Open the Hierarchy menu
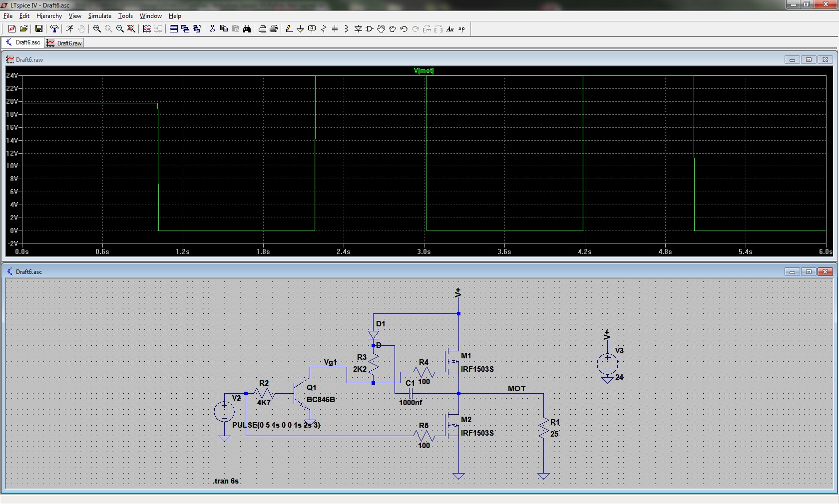The width and height of the screenshot is (839, 504). coord(49,16)
